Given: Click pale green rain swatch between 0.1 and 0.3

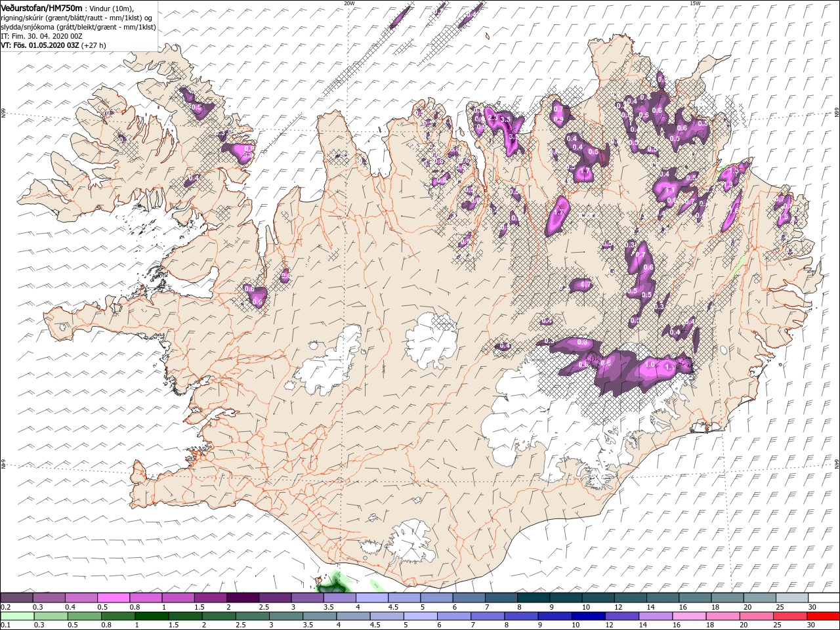Looking at the screenshot, I should [x=16, y=616].
